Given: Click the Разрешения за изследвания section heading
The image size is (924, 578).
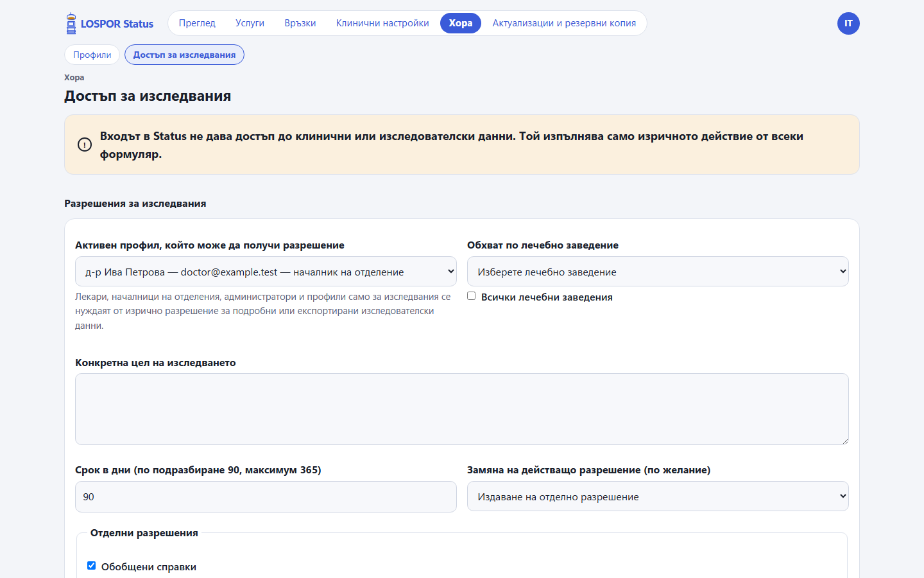Looking at the screenshot, I should click(x=135, y=204).
